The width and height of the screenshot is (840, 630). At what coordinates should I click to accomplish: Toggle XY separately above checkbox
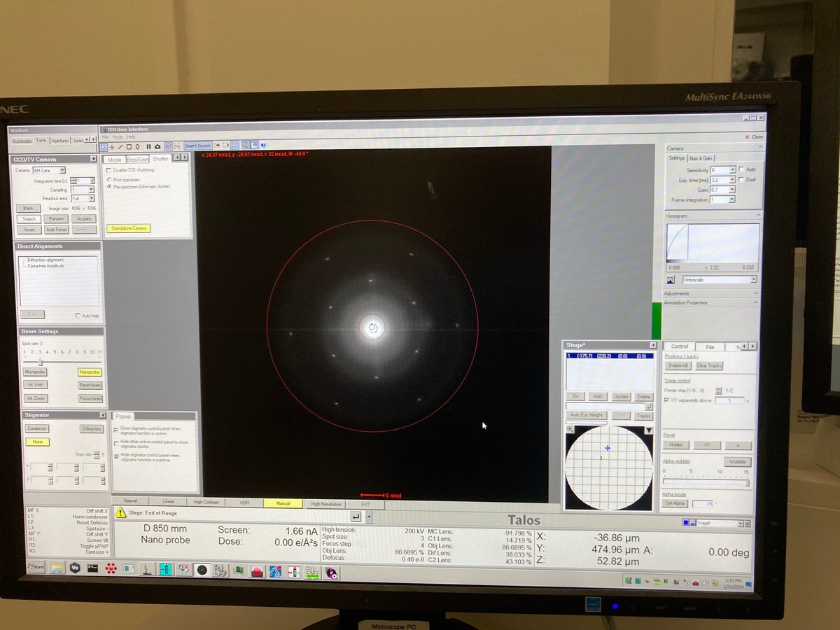click(x=667, y=400)
